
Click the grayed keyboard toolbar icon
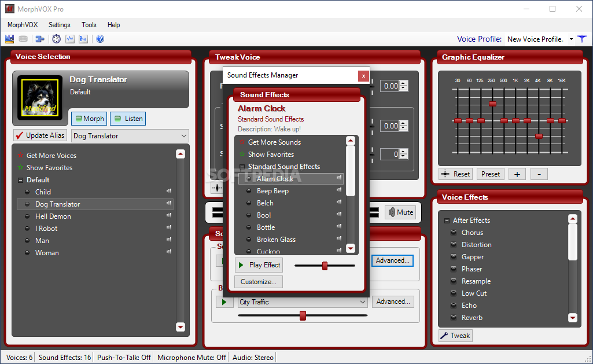[23, 39]
